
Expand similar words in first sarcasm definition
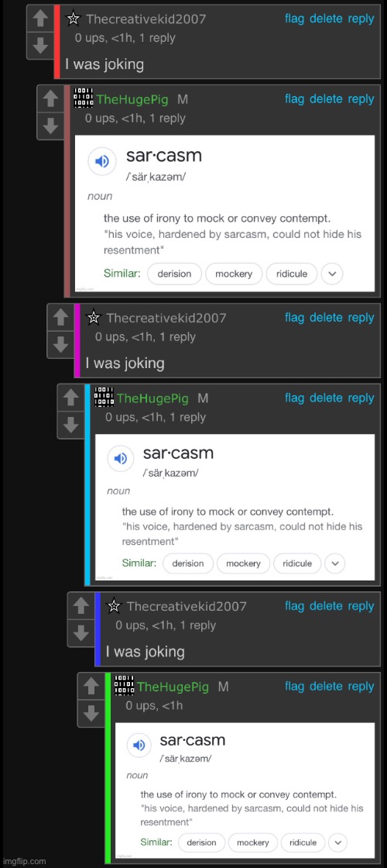point(332,274)
